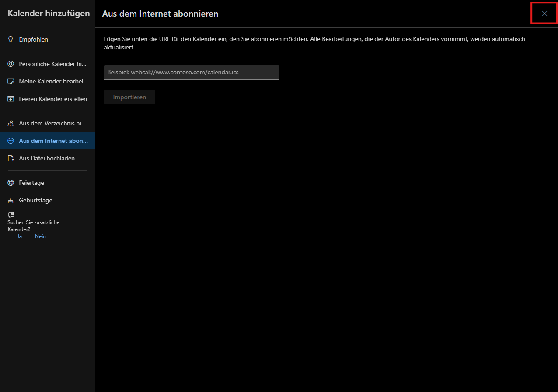
Task: Switch to the Feiertage section label
Action: coord(31,183)
